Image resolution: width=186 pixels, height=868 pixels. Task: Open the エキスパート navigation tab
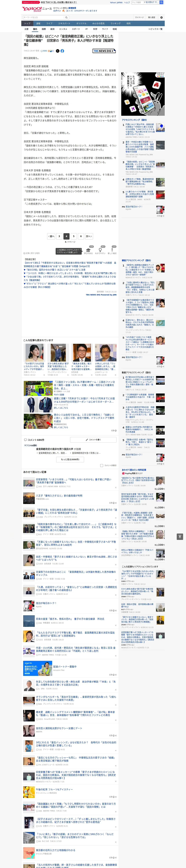point(64,24)
